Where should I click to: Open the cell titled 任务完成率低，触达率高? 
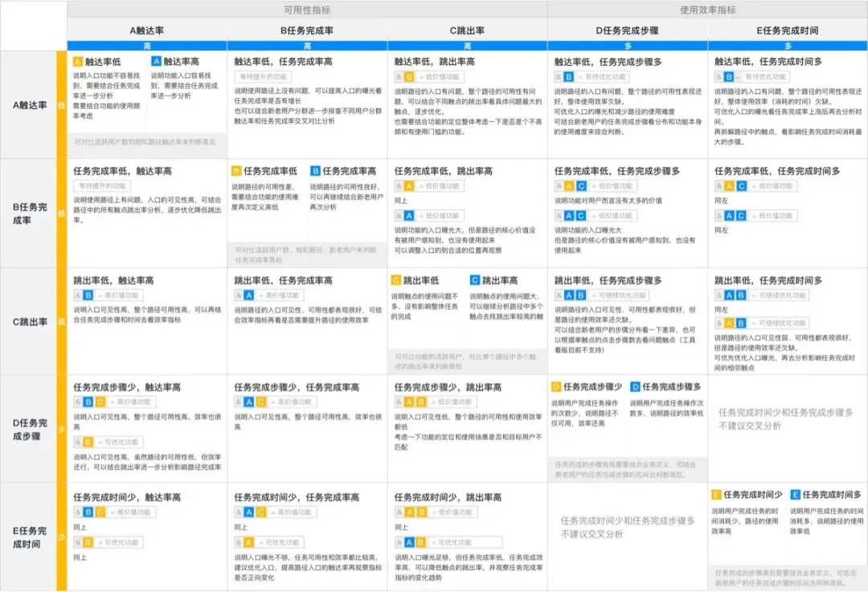click(x=122, y=171)
